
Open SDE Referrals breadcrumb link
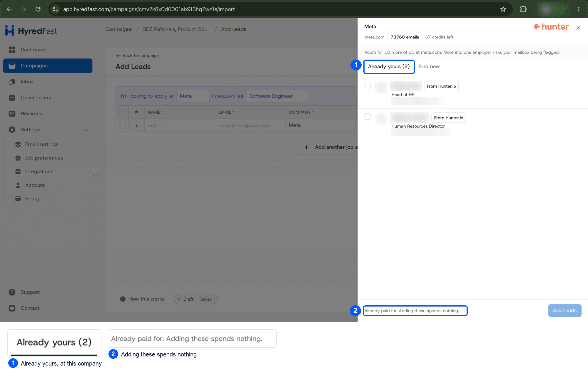[175, 29]
